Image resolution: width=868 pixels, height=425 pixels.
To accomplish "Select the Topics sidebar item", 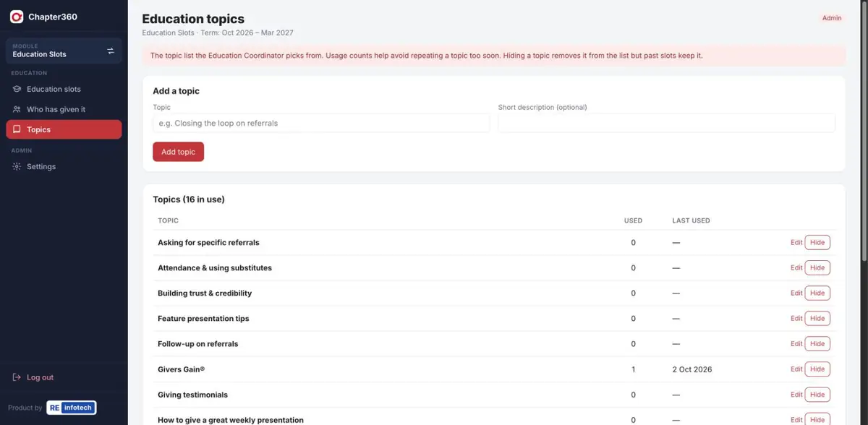I will (x=64, y=129).
